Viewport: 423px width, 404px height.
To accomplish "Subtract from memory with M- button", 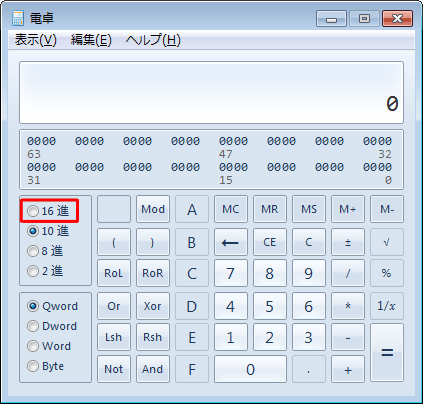I will [x=387, y=209].
